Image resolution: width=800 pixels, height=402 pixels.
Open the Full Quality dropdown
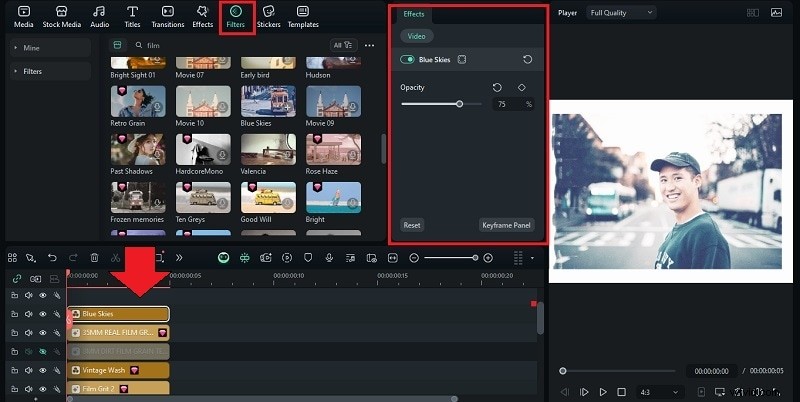[x=621, y=13]
